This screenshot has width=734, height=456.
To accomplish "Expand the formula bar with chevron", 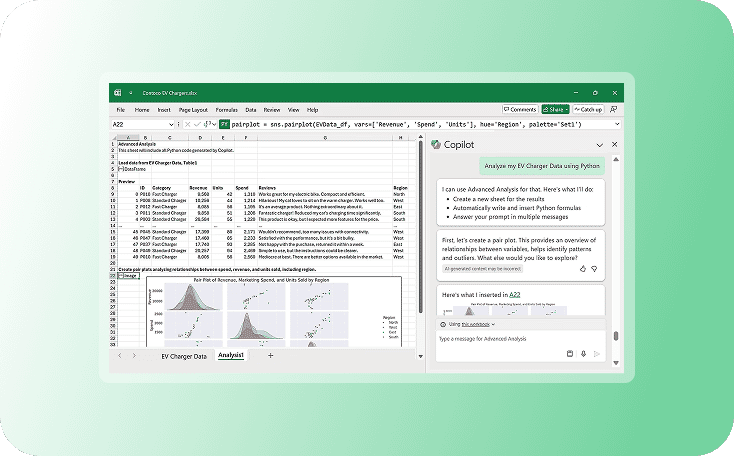I will [x=617, y=124].
